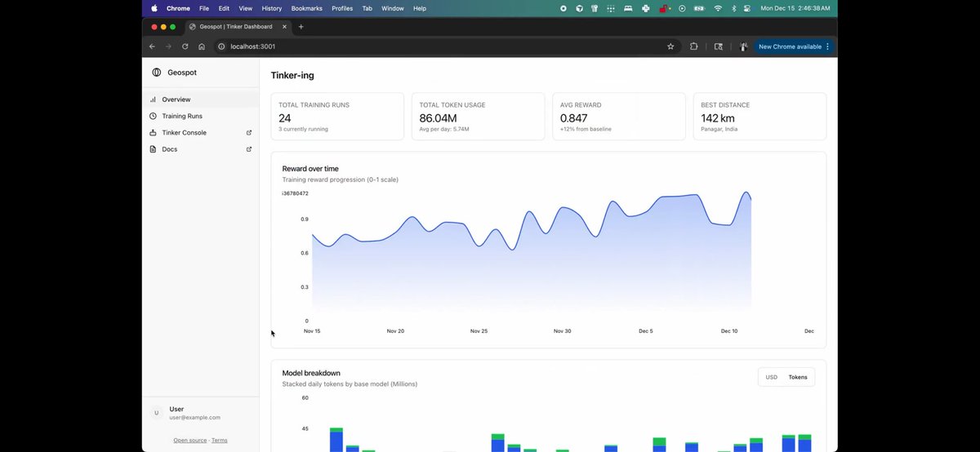
Task: Click the Open source footer link
Action: 189,441
